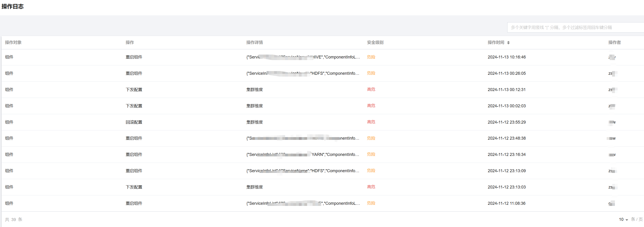Open the YARN restart operation detail
644x227 pixels.
[303, 155]
